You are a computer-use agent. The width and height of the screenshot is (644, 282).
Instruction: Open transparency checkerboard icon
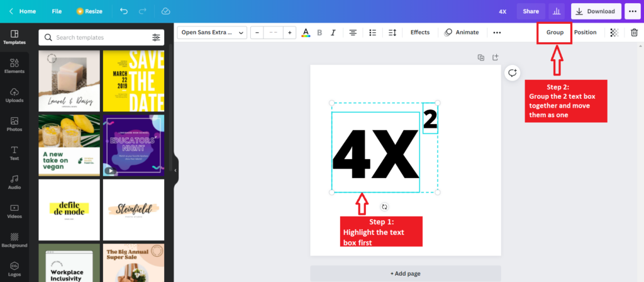614,33
